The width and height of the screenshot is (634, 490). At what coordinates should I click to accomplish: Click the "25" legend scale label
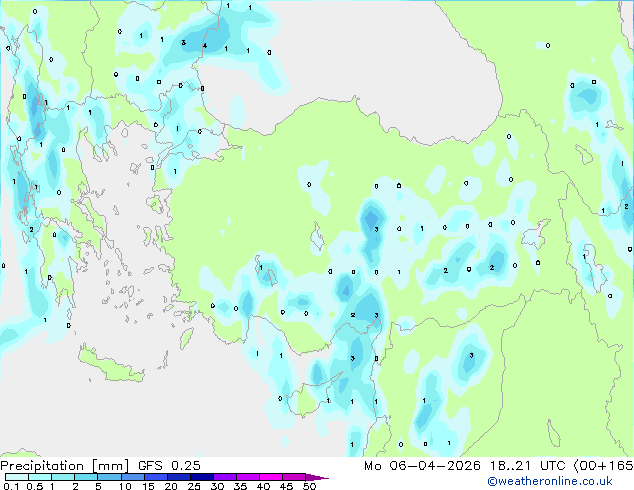tap(194, 486)
